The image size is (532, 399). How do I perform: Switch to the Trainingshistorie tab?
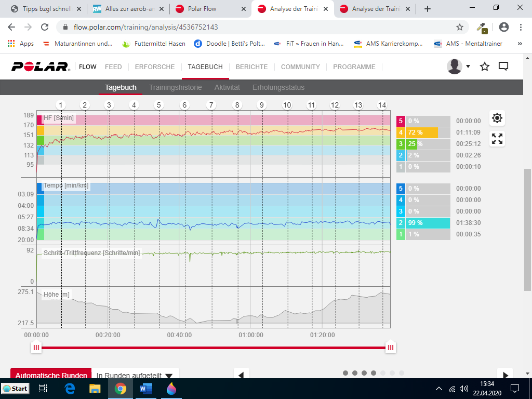coord(175,87)
